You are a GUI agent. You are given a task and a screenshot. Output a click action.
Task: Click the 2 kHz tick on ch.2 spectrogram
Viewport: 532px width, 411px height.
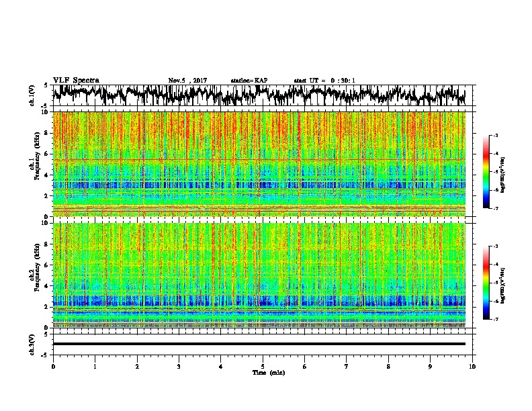pos(47,307)
